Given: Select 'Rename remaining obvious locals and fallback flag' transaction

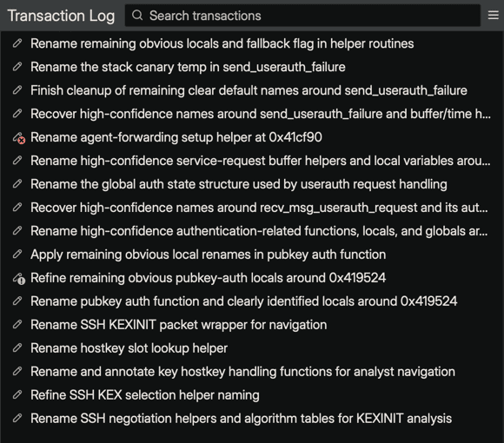Looking at the screenshot, I should tap(252, 43).
